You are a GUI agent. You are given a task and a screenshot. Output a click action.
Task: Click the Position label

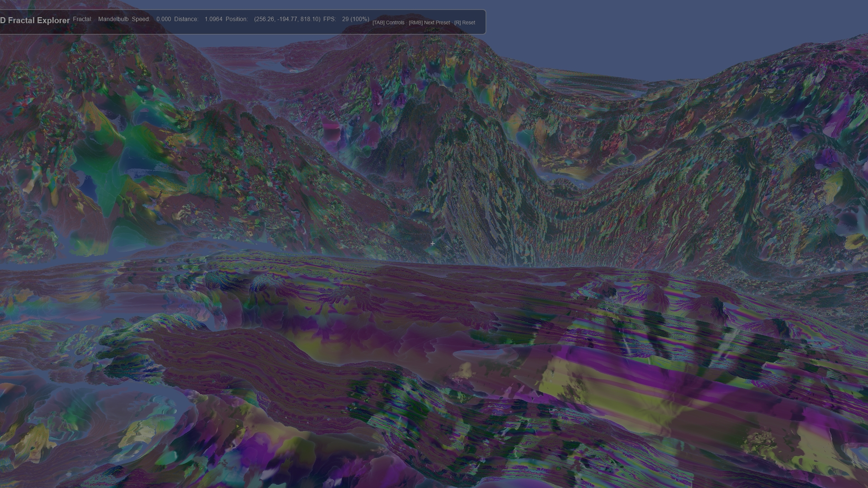pos(236,19)
